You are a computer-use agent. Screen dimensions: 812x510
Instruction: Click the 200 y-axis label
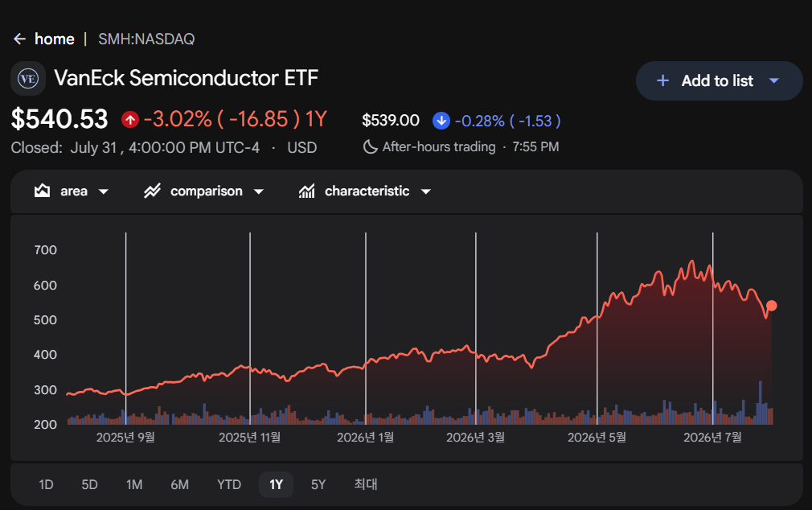tap(45, 425)
